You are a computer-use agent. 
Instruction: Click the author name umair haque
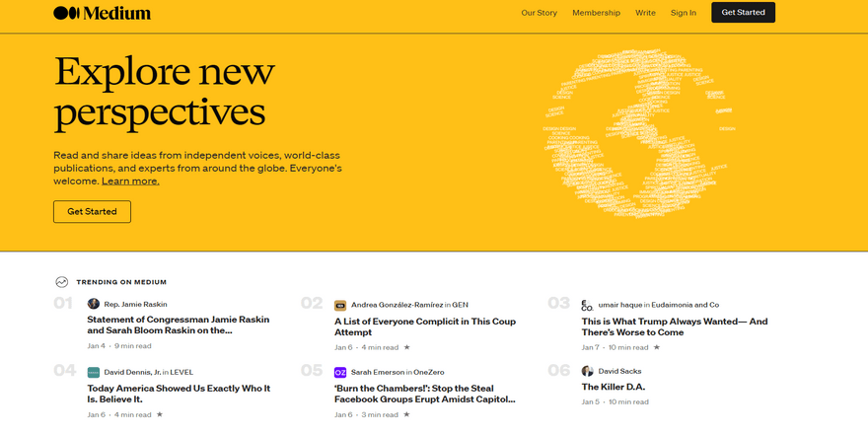click(620, 305)
